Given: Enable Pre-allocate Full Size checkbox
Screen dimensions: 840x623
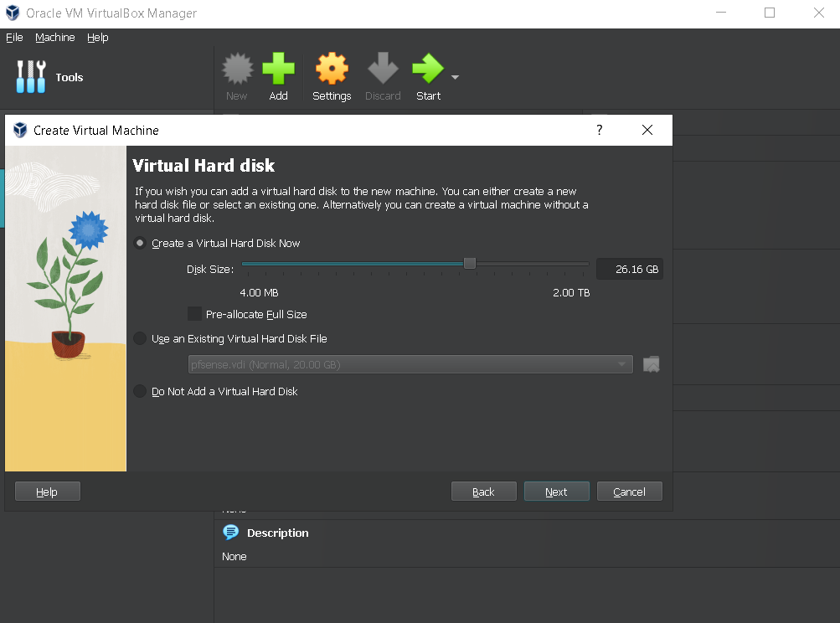Looking at the screenshot, I should (x=194, y=314).
